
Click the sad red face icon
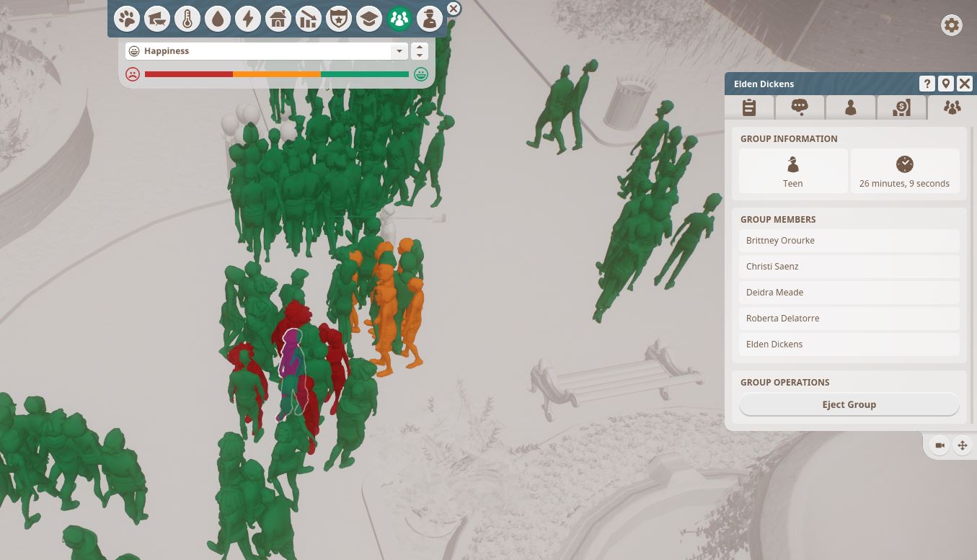[133, 74]
